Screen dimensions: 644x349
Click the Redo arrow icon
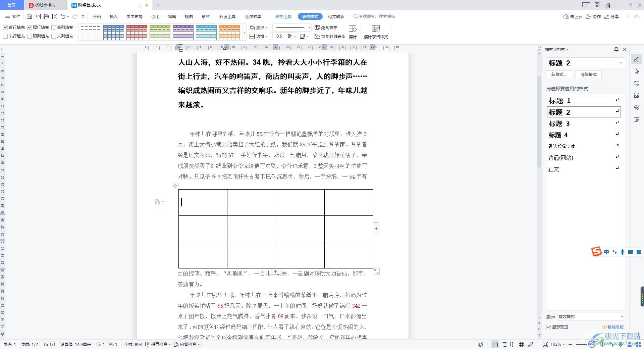coord(74,16)
